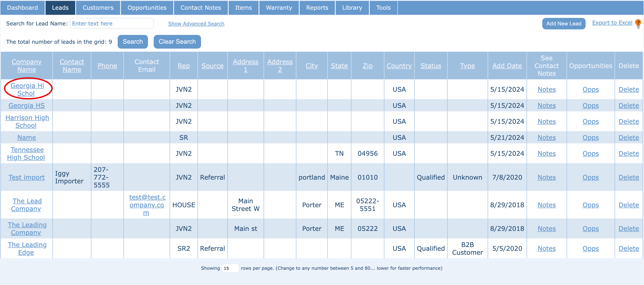Screen dimensions: 644x285
Task: Expand Show Advanced Search options
Action: (x=196, y=24)
